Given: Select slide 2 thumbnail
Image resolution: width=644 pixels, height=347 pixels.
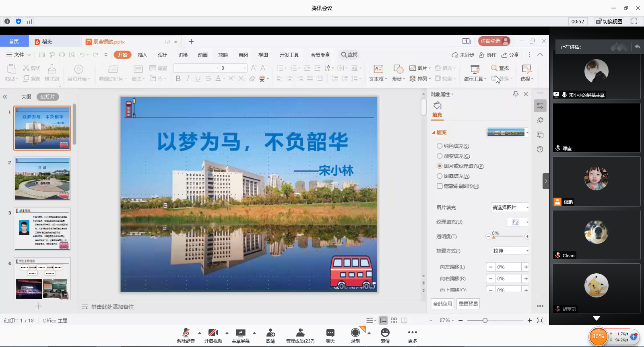Looking at the screenshot, I should coord(42,178).
